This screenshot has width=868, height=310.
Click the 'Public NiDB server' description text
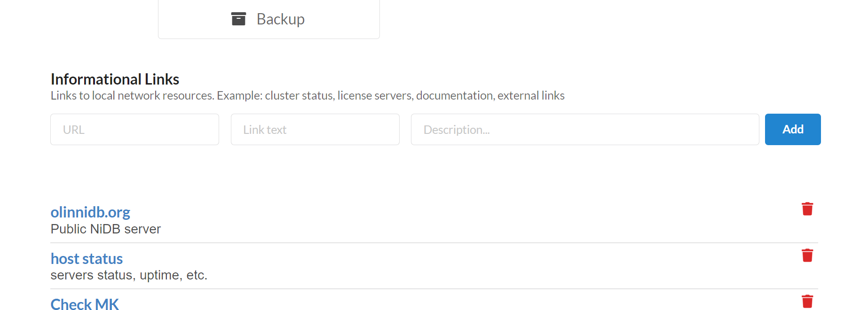(106, 229)
